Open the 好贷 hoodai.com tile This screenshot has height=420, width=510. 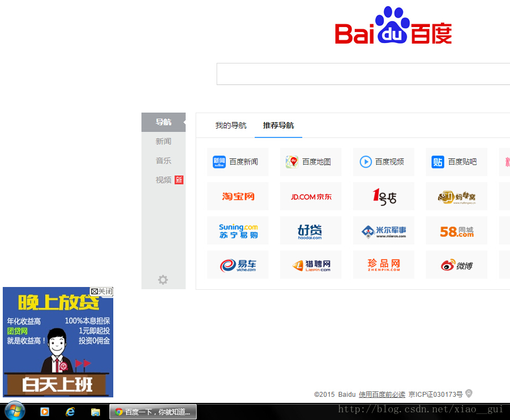[311, 230]
